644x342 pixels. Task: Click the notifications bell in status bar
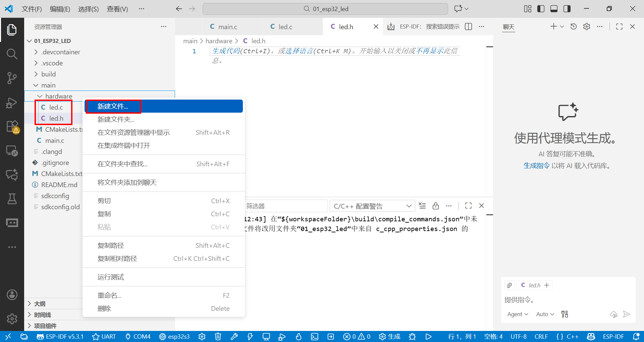tap(636, 337)
